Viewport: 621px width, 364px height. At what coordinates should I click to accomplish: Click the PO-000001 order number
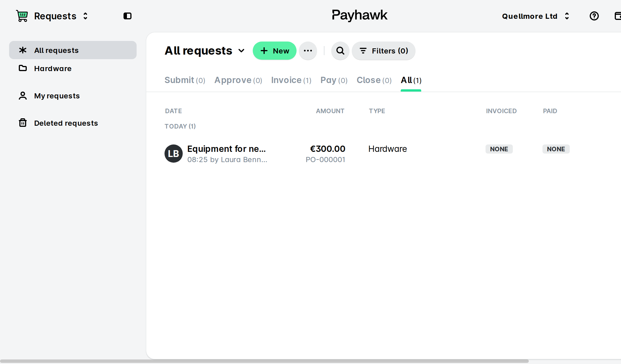point(325,160)
